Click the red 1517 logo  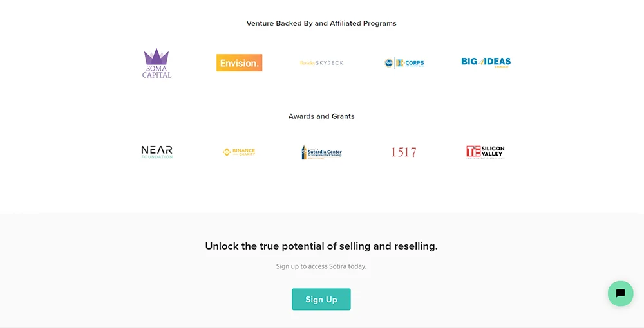point(404,152)
